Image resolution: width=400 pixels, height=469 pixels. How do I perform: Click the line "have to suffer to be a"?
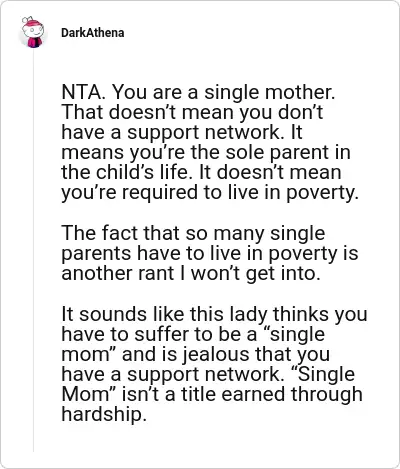pos(159,334)
